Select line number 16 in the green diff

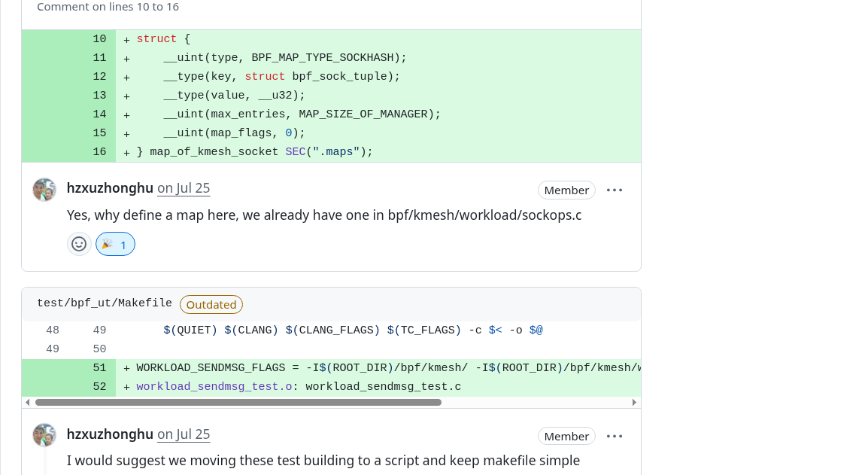[x=99, y=151]
